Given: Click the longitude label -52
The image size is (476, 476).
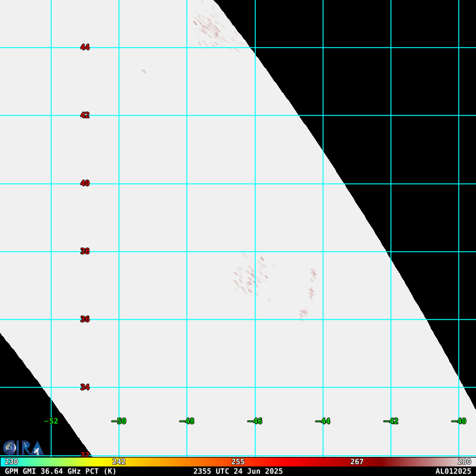Looking at the screenshot, I should (x=51, y=421).
